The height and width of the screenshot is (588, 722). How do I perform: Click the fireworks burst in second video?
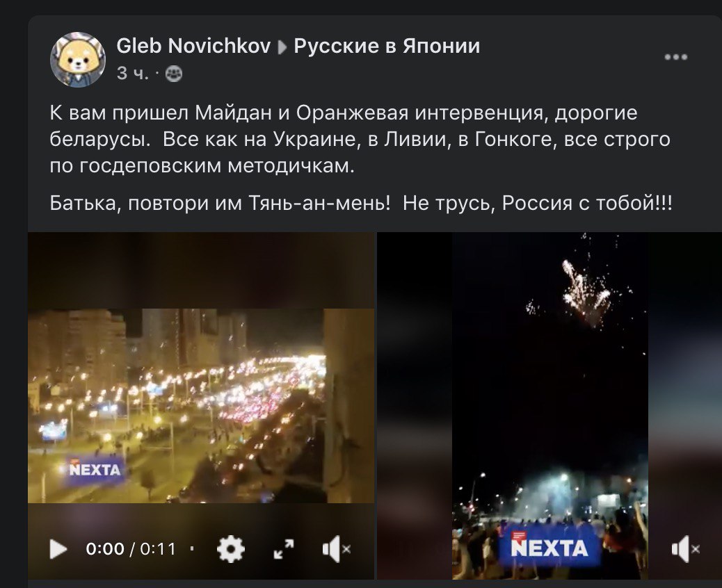click(583, 292)
